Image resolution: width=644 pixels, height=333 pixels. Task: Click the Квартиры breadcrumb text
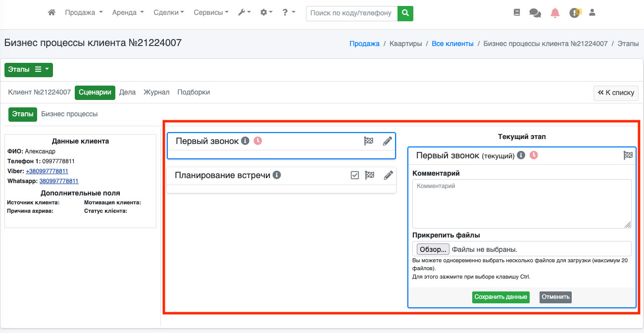pyautogui.click(x=405, y=44)
